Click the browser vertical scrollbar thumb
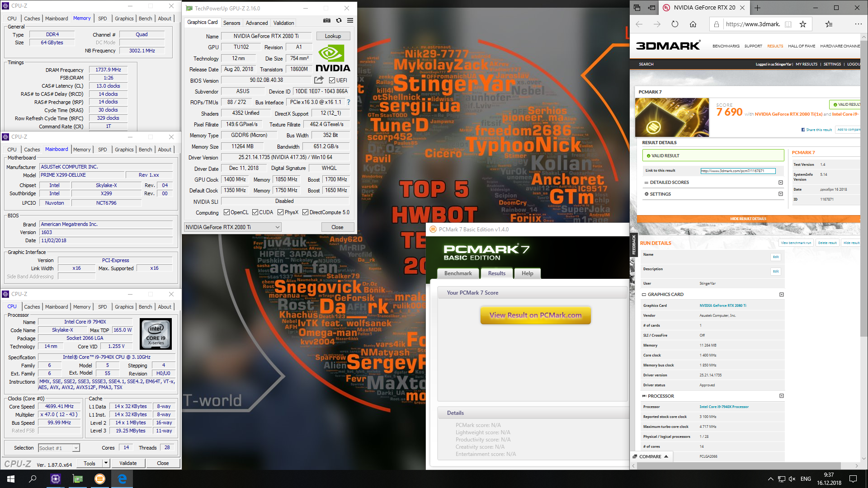Image resolution: width=868 pixels, height=488 pixels. [864, 188]
